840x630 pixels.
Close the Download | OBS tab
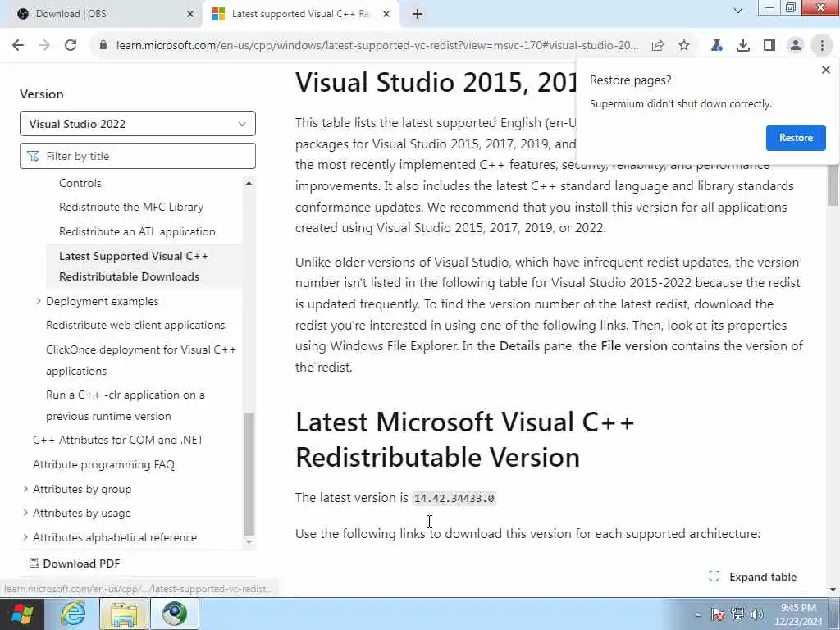pyautogui.click(x=190, y=15)
